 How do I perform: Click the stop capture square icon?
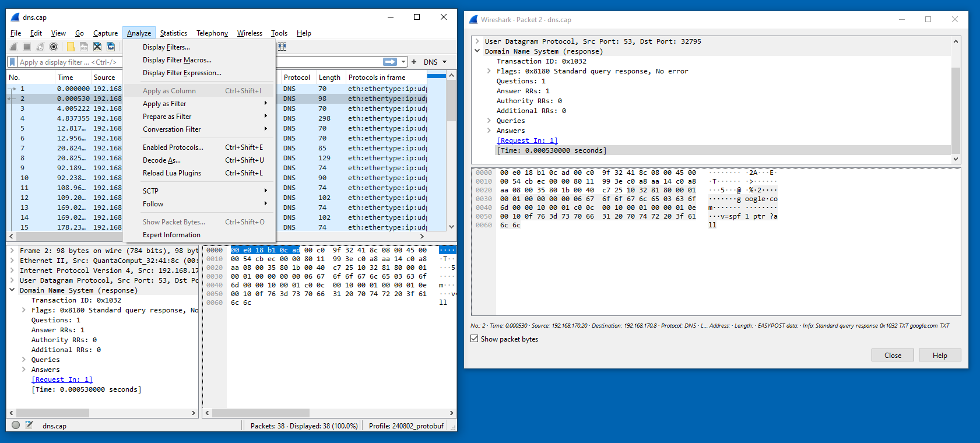click(27, 47)
